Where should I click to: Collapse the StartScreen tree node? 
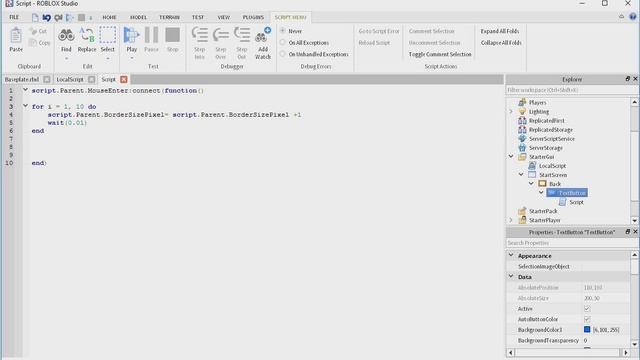coord(521,174)
